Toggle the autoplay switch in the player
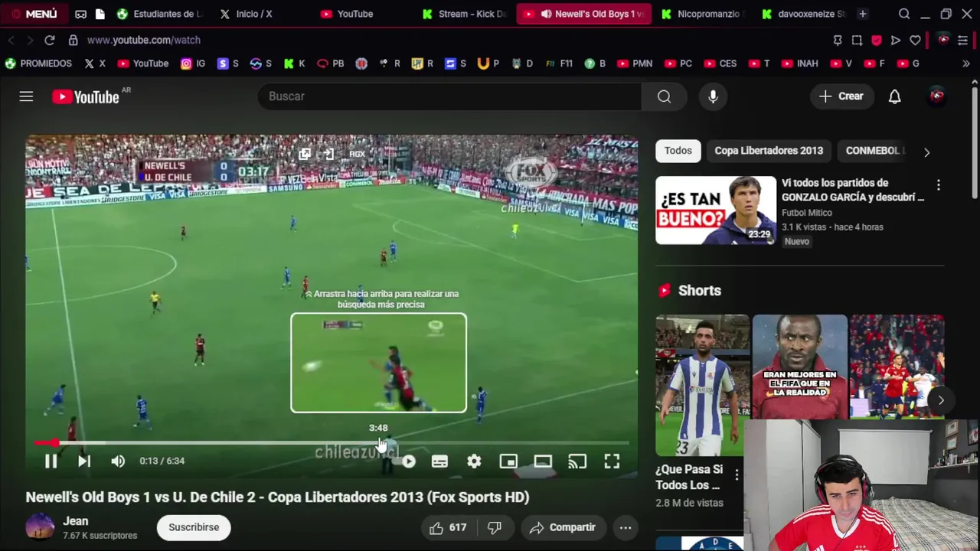Viewport: 980px width, 551px height. point(408,461)
